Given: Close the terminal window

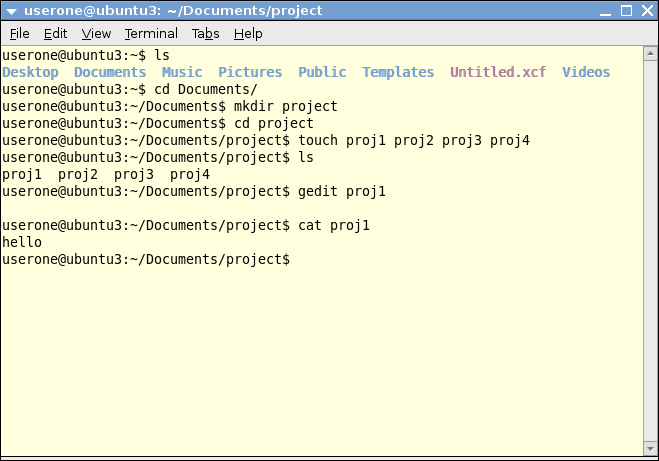Looking at the screenshot, I should pos(646,11).
